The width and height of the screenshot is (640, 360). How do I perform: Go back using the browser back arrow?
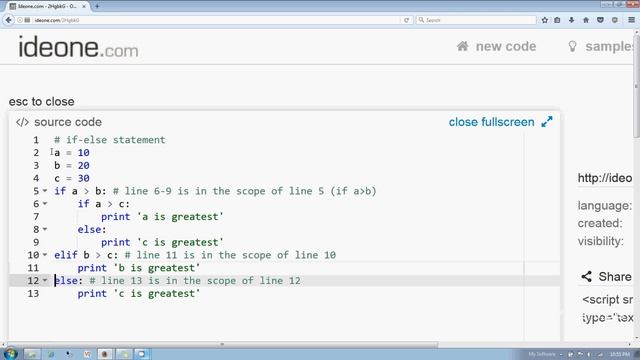tap(8, 20)
